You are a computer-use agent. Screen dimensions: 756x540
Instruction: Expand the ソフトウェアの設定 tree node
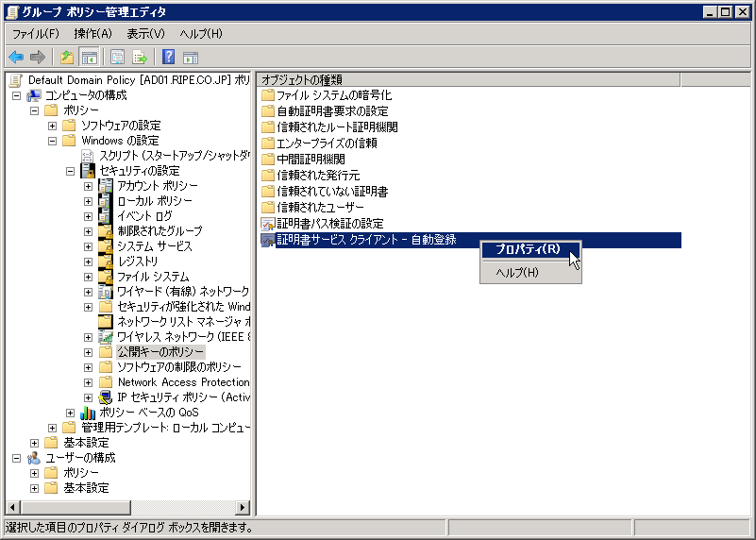click(x=53, y=126)
